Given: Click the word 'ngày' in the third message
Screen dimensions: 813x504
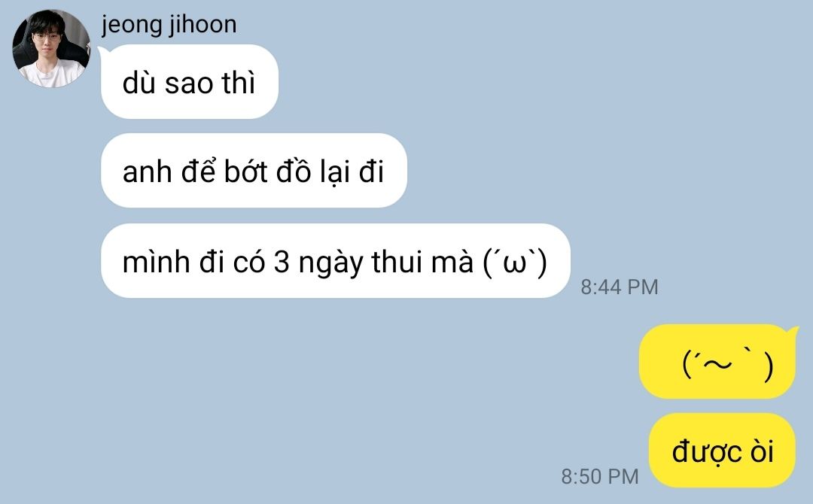Looking at the screenshot, I should point(330,263).
